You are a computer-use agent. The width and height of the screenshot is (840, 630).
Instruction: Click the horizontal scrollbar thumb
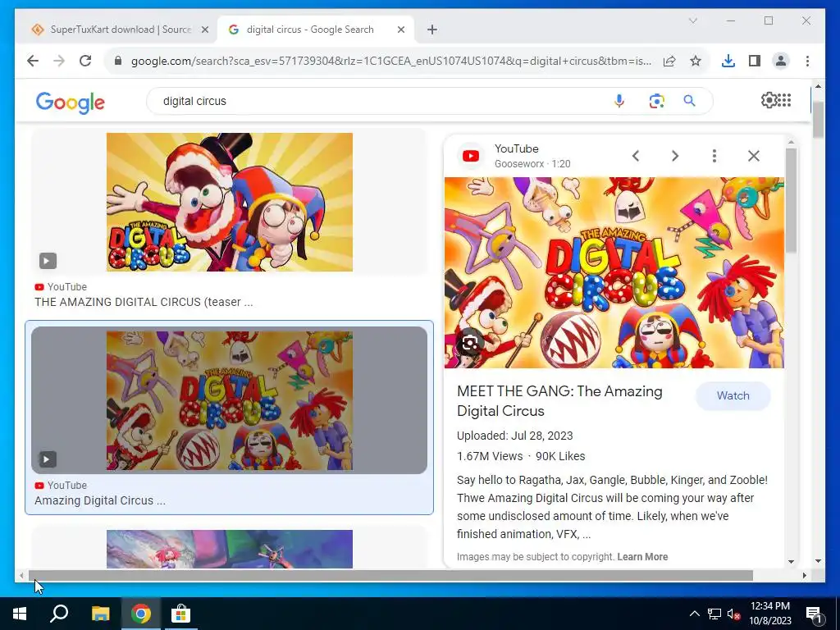pos(390,576)
